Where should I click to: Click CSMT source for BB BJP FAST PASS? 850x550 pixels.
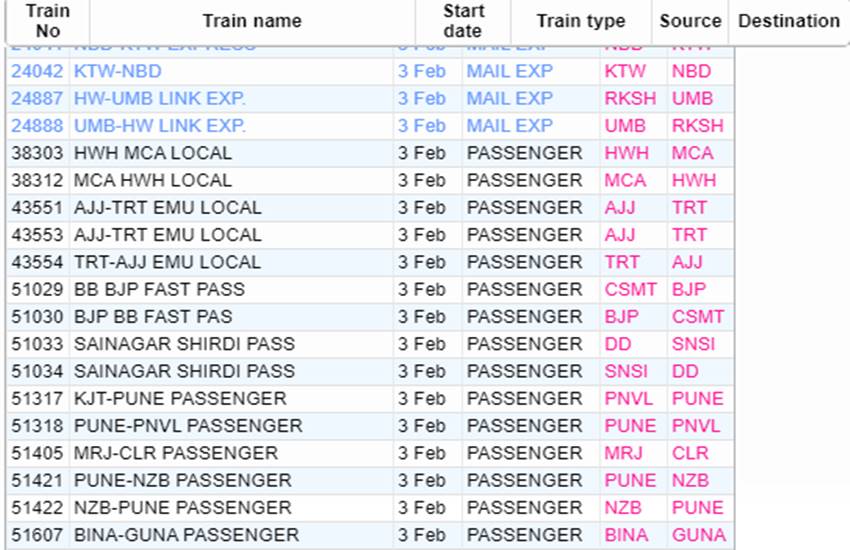point(630,289)
